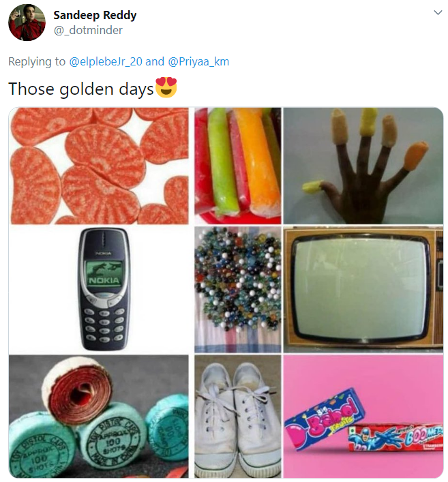Click the Replying to label text
This screenshot has height=482, width=448.
pyautogui.click(x=37, y=62)
